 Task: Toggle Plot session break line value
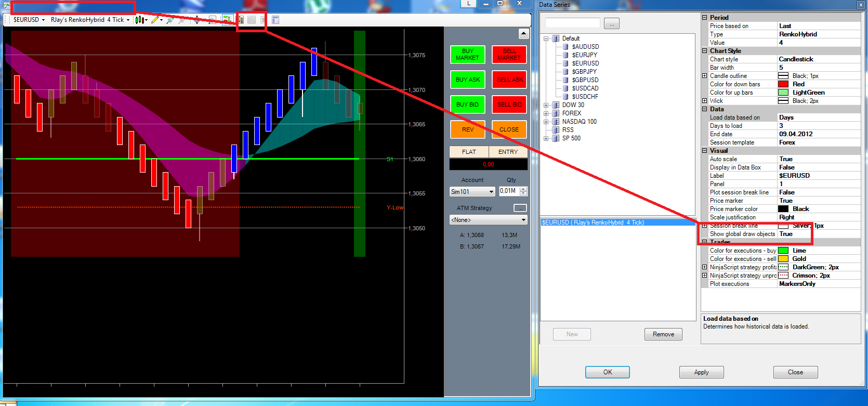[x=819, y=192]
